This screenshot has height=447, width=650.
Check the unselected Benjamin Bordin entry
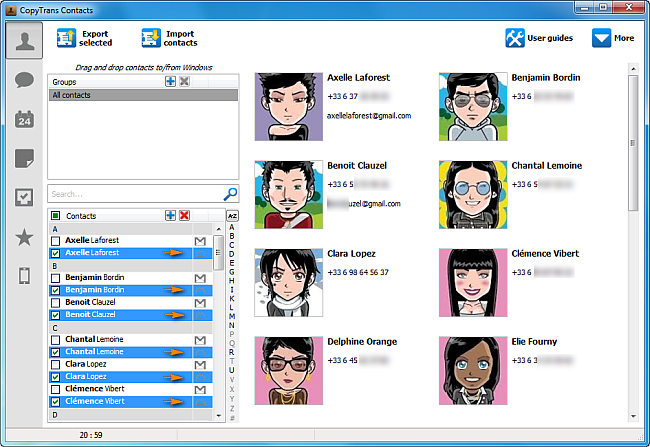point(55,278)
